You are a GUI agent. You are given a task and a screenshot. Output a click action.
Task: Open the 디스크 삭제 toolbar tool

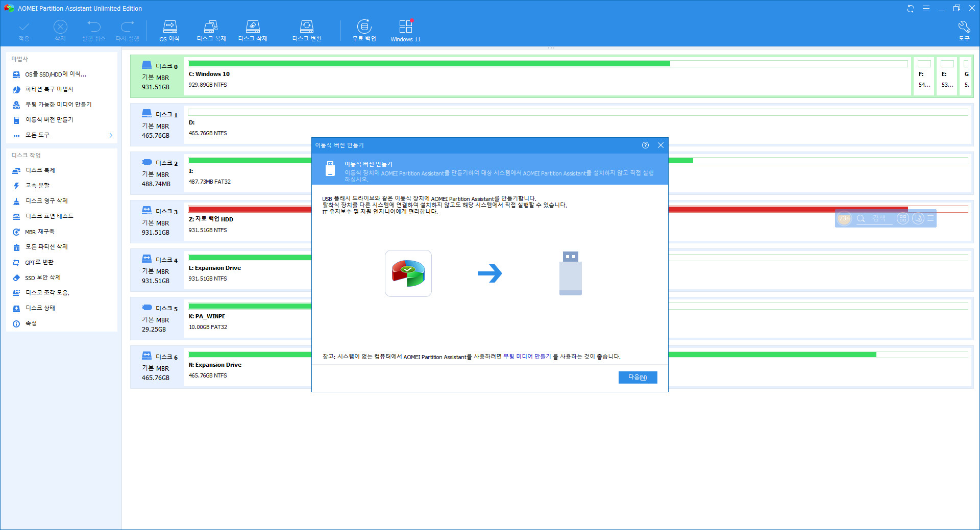tap(253, 31)
